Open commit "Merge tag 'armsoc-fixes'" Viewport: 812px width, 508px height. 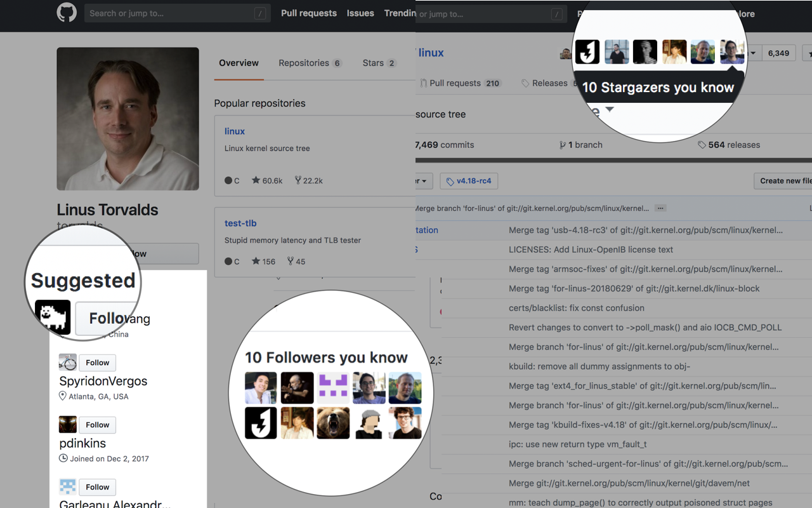tap(646, 269)
